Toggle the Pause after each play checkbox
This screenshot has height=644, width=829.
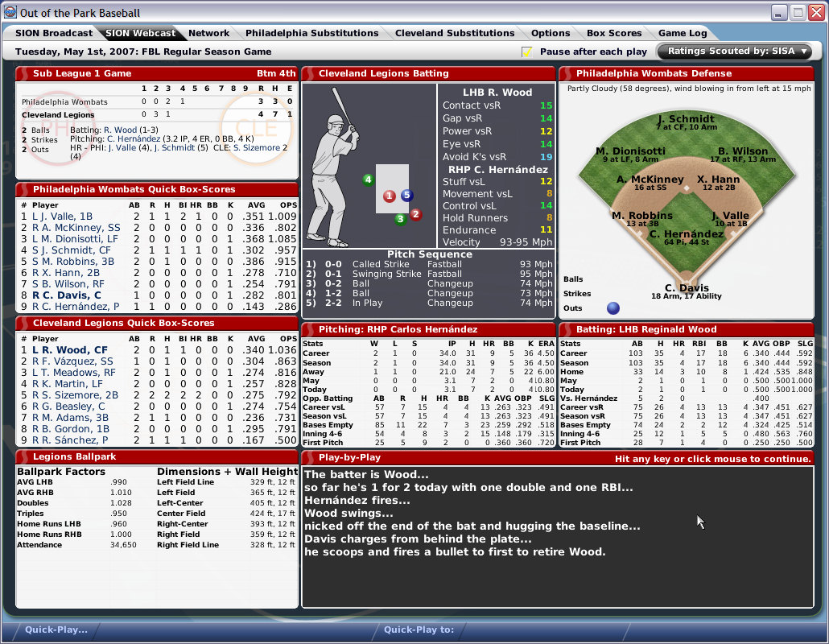point(526,52)
